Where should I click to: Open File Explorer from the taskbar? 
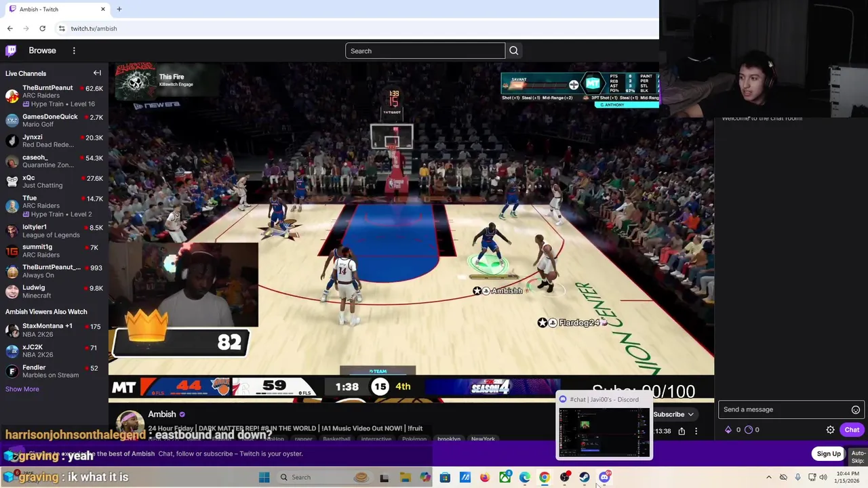coord(405,477)
